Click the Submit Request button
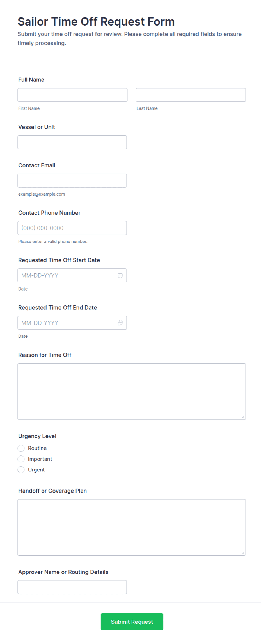The height and width of the screenshot is (644, 261). (132, 622)
